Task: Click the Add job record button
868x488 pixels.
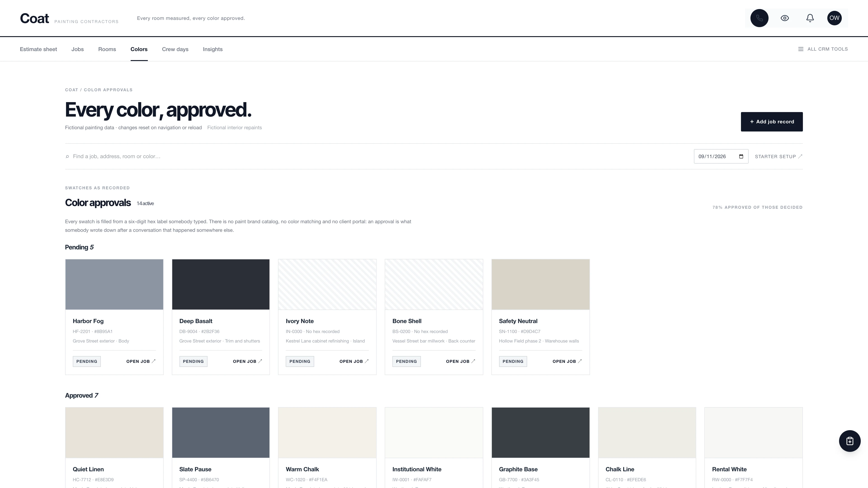Action: coord(772,122)
